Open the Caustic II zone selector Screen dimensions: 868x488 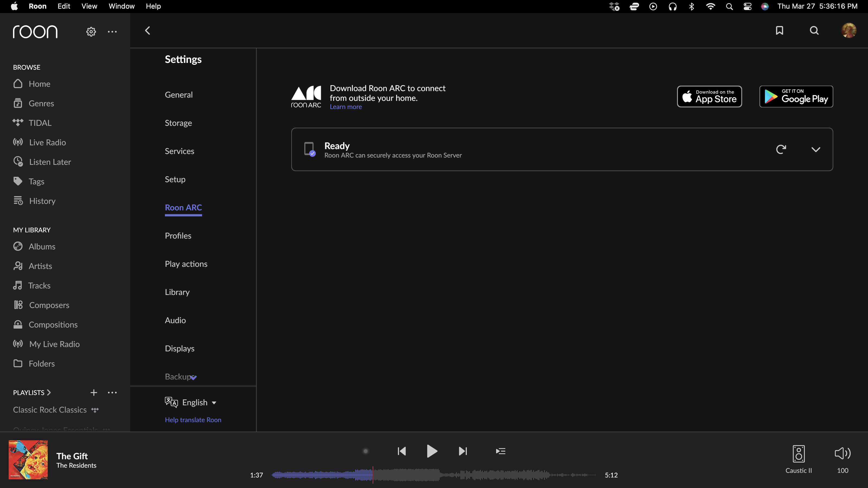[799, 459]
